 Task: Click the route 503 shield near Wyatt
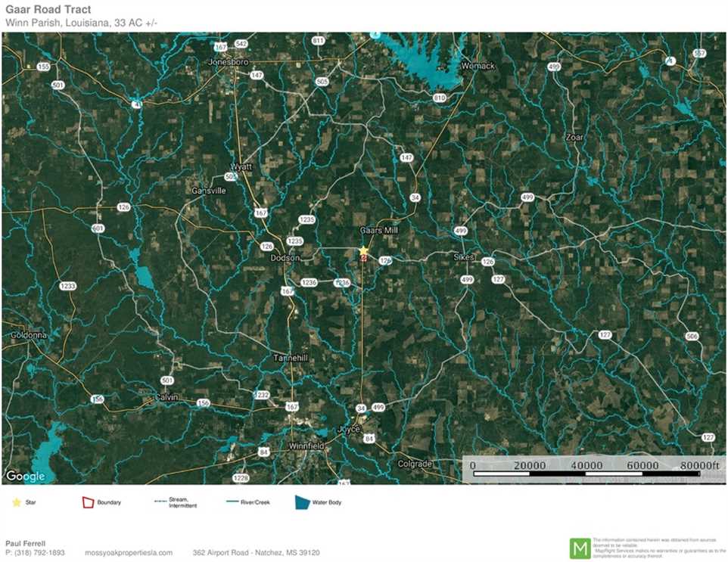pyautogui.click(x=231, y=177)
